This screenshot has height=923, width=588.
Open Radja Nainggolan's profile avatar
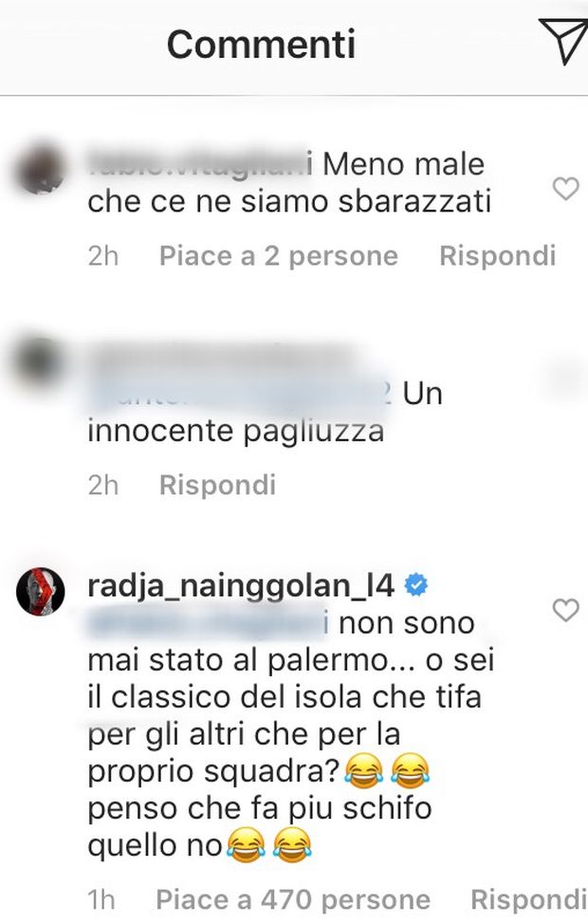coord(40,592)
